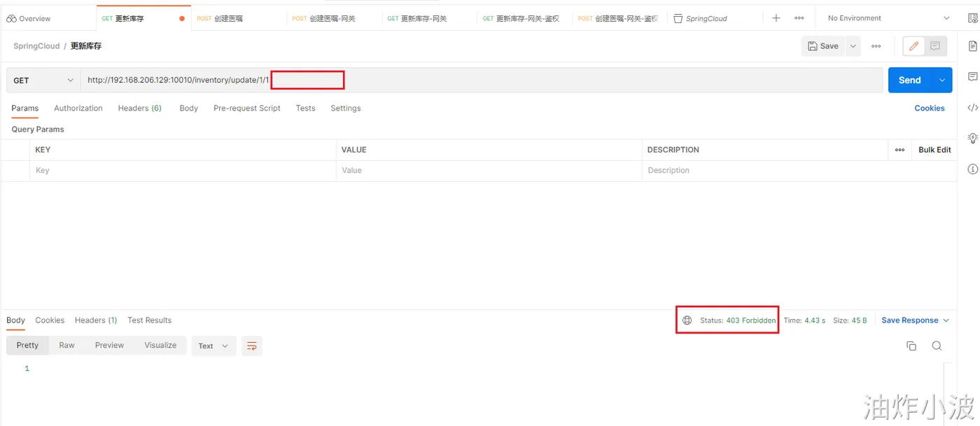Switch to Pretty view
Viewport: 980px width, 426px height.
[x=27, y=346]
